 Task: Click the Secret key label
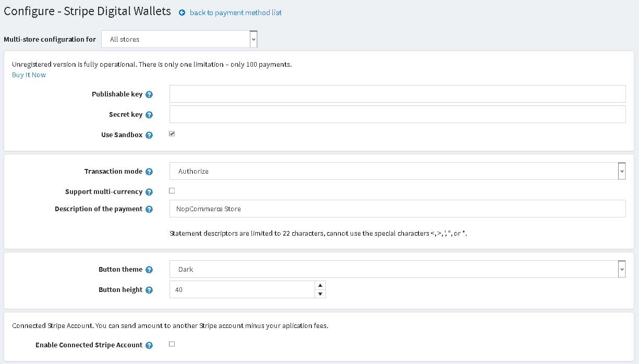tap(126, 114)
